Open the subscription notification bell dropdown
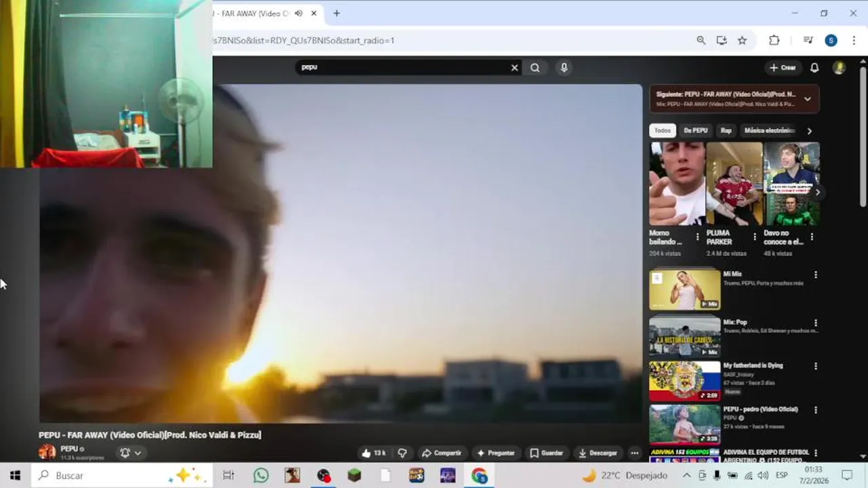This screenshot has width=868, height=488. 131,453
